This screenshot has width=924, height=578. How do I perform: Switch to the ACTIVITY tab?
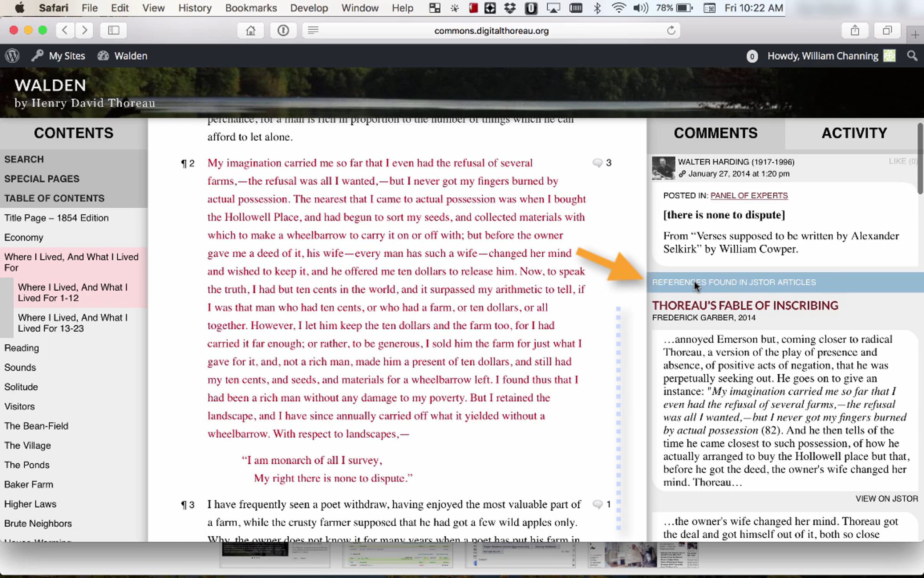click(854, 133)
